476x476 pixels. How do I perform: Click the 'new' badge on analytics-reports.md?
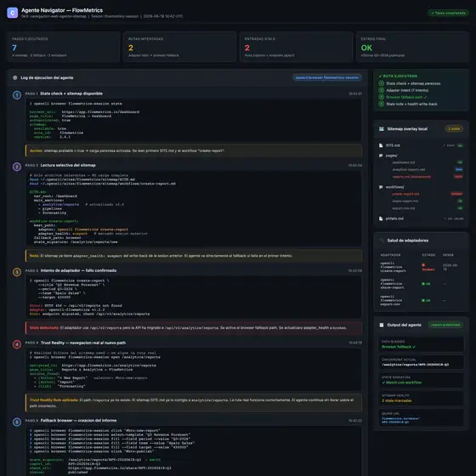(x=459, y=169)
